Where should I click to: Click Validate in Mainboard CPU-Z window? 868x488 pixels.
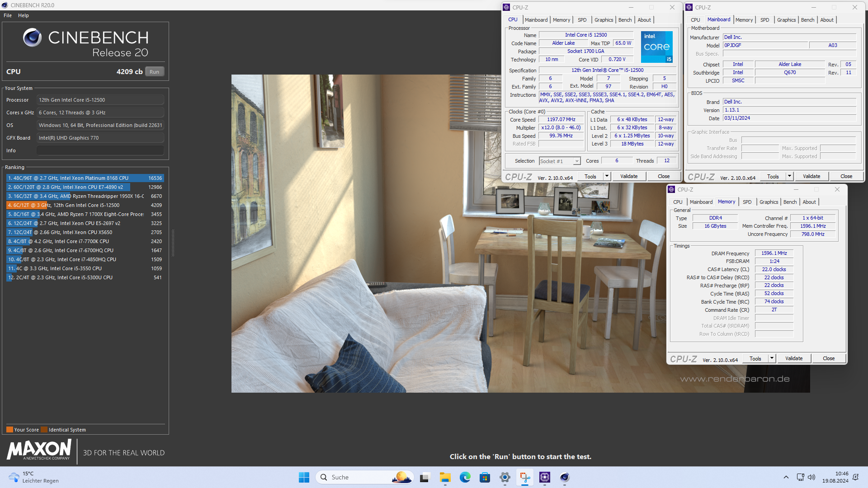click(811, 177)
